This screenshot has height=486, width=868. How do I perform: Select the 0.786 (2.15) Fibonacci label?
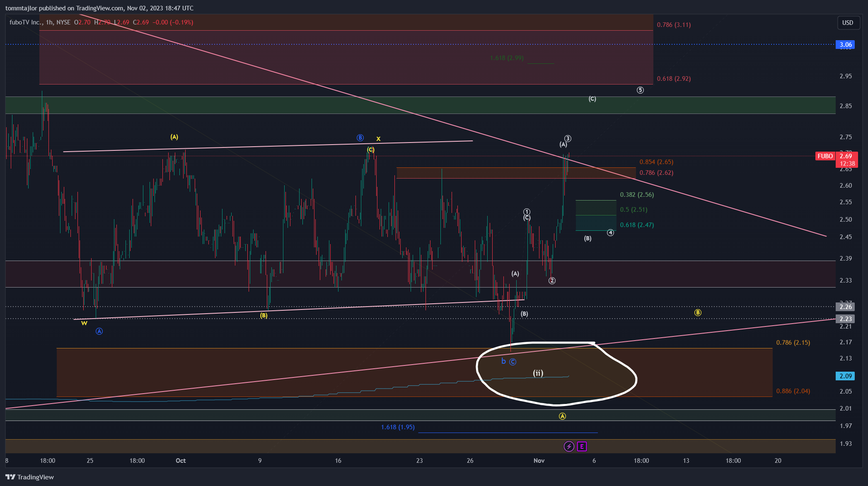click(x=793, y=343)
